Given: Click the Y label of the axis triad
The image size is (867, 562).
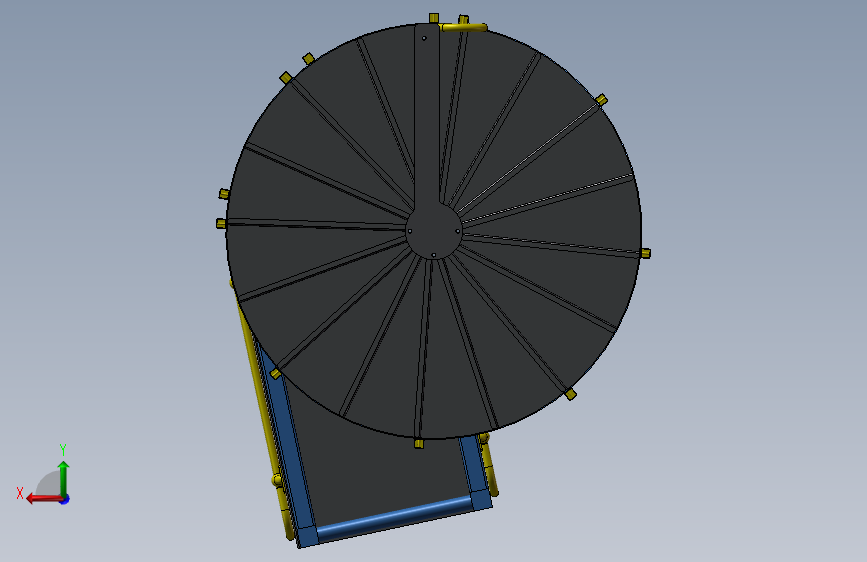Looking at the screenshot, I should point(63,450).
